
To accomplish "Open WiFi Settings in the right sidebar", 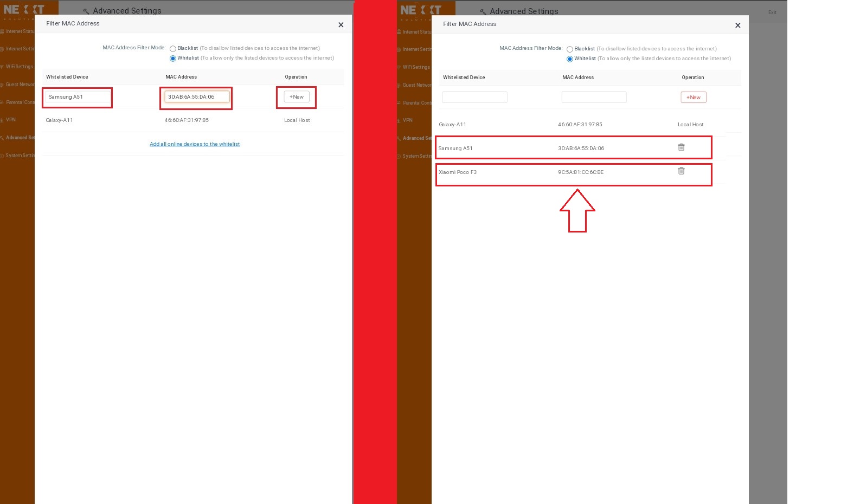I will click(x=416, y=67).
